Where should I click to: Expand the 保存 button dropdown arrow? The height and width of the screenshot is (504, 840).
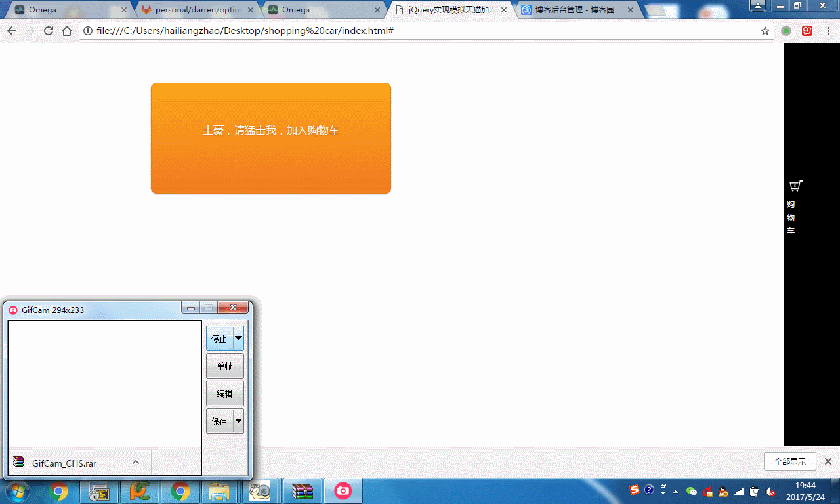pyautogui.click(x=238, y=421)
